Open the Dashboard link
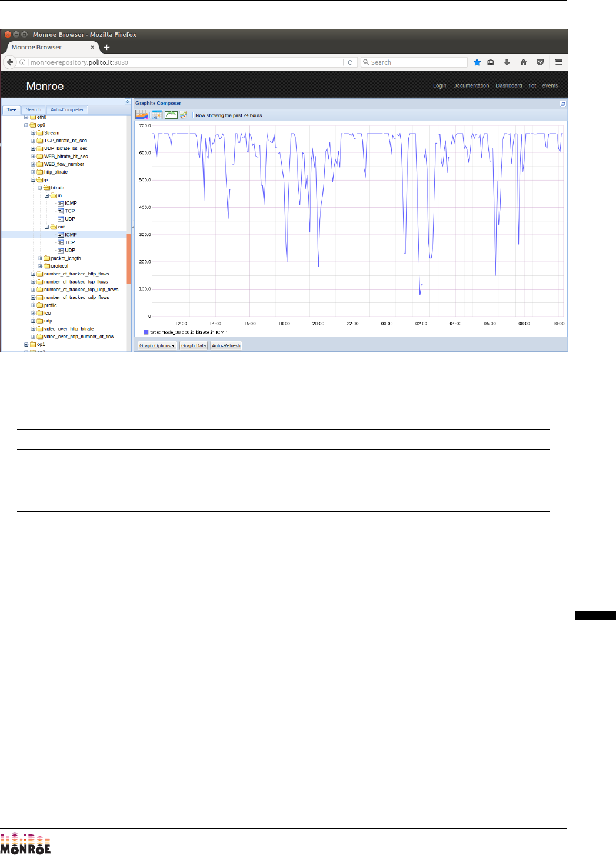This screenshot has width=616, height=855. (x=508, y=85)
